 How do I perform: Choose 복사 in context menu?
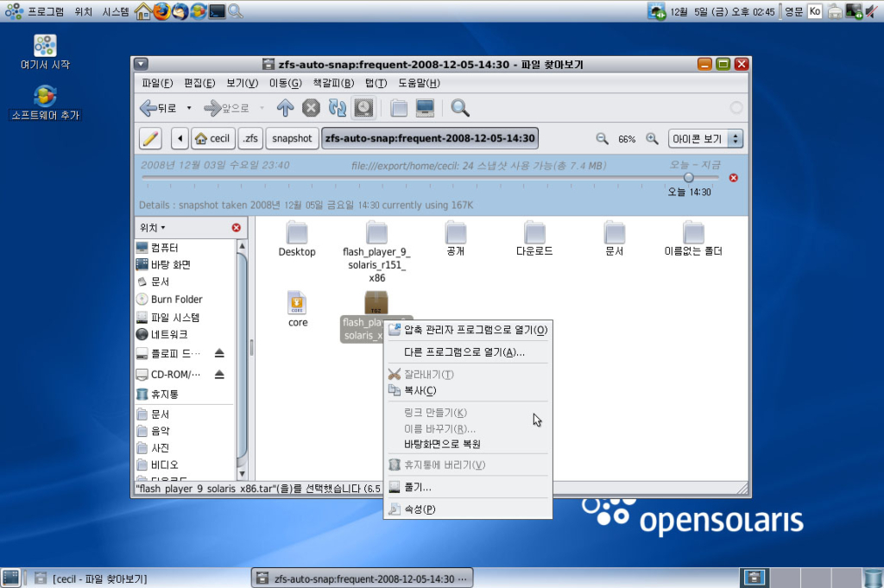point(467,390)
